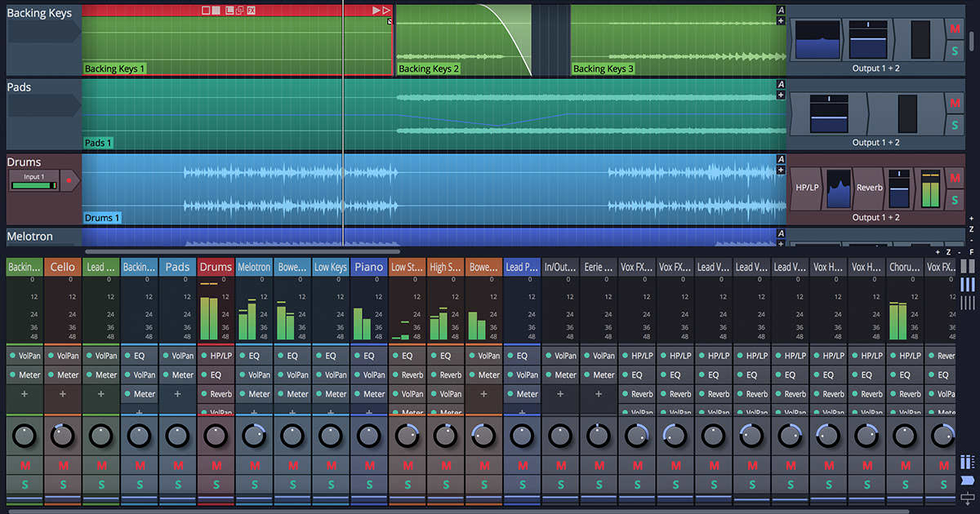Mute the Piano mixer channel

(x=369, y=465)
